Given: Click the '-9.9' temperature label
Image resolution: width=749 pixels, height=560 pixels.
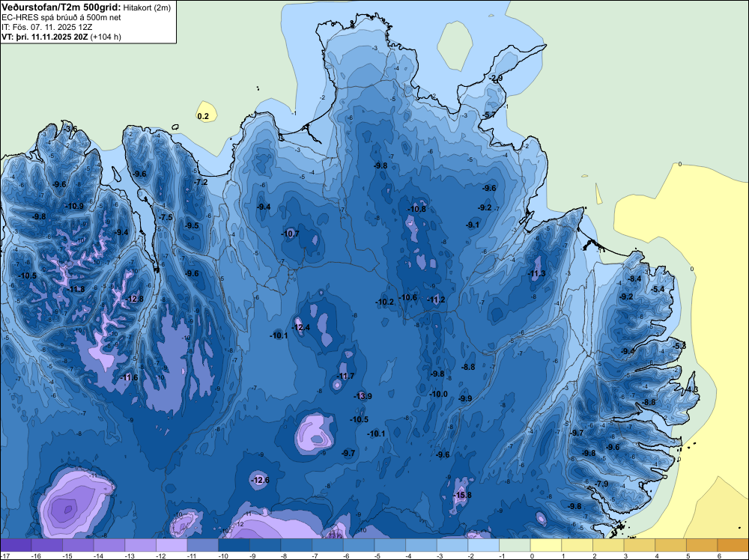Looking at the screenshot, I should pos(465,398).
